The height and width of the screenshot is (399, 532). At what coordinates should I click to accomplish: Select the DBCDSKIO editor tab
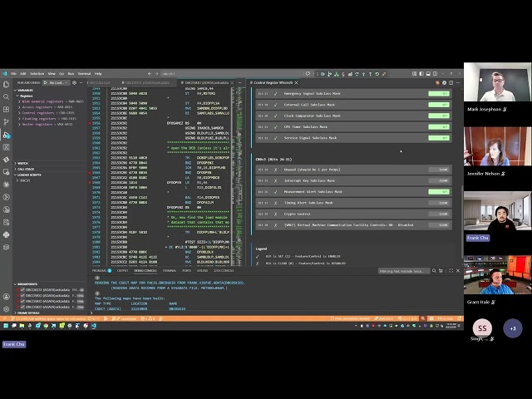coord(207,83)
